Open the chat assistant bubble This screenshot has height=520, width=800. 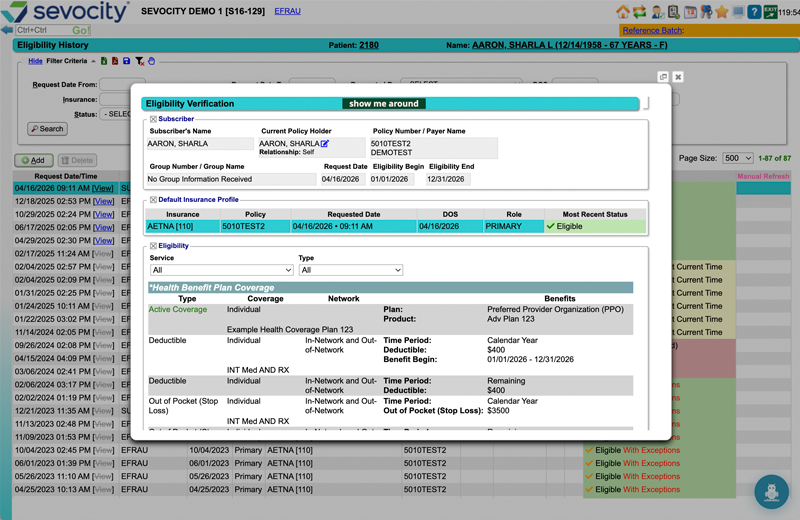[x=771, y=492]
